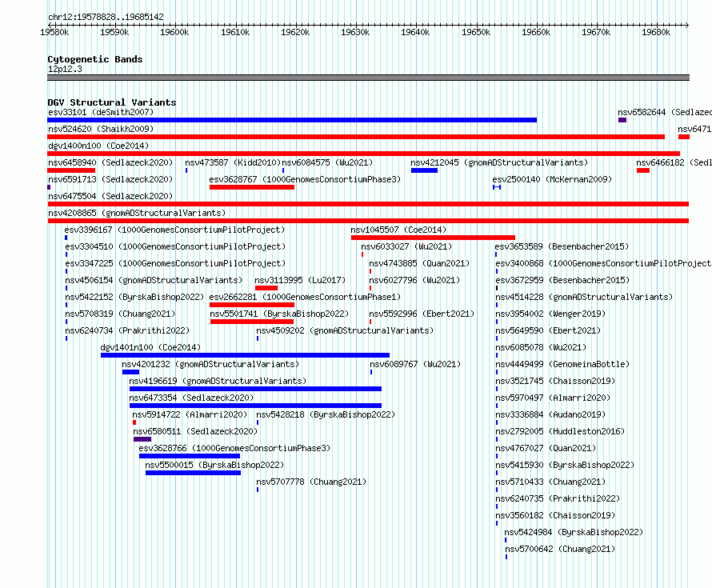712x588 pixels.
Task: Open the nsv5700642 (Chuang2021) label
Action: tap(560, 549)
